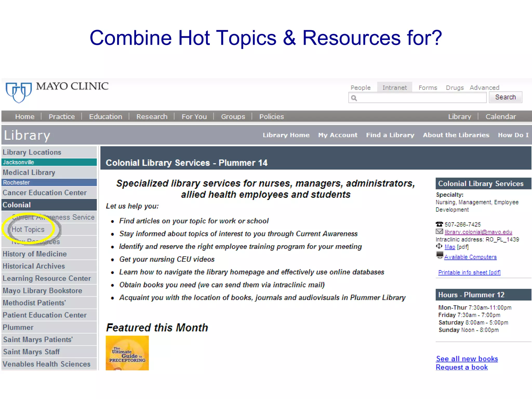The width and height of the screenshot is (532, 399).
Task: Open the Printable info sheet pdf
Action: pyautogui.click(x=469, y=272)
